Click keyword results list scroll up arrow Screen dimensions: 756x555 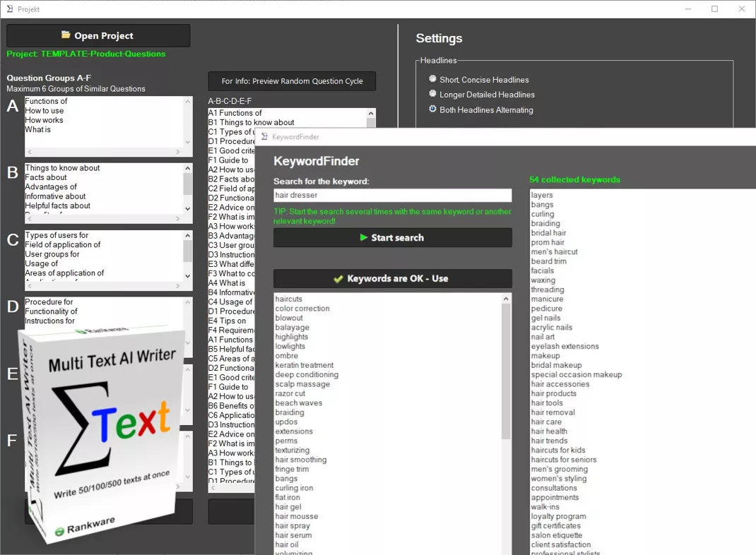click(506, 299)
